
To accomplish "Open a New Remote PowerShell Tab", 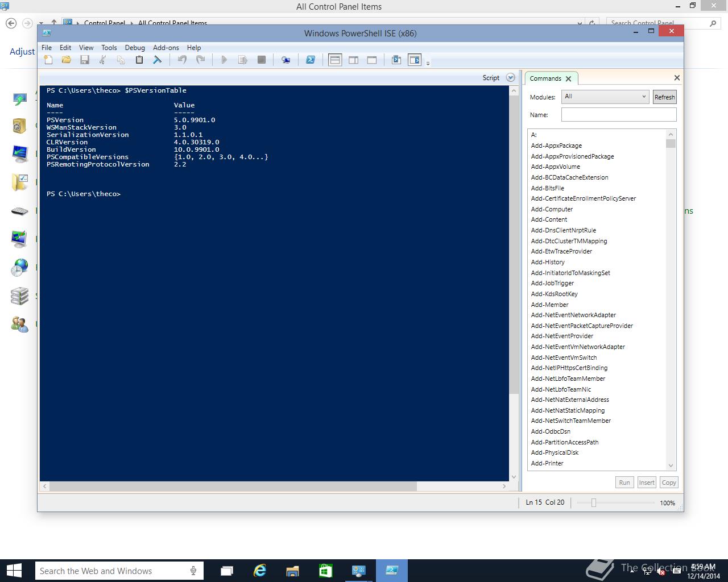I will pos(286,60).
